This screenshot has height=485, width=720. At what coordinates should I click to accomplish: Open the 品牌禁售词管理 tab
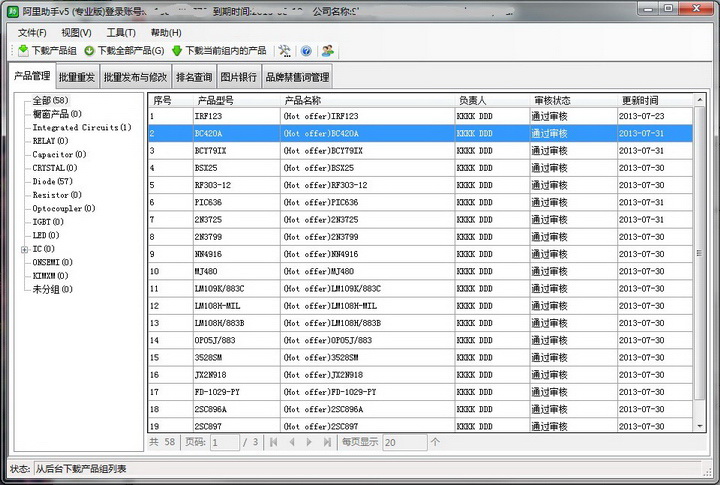[x=297, y=76]
